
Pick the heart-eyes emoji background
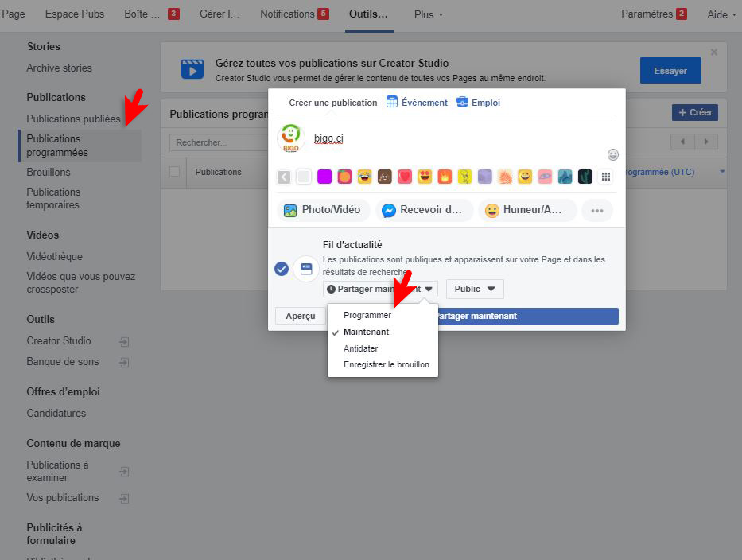tap(425, 177)
